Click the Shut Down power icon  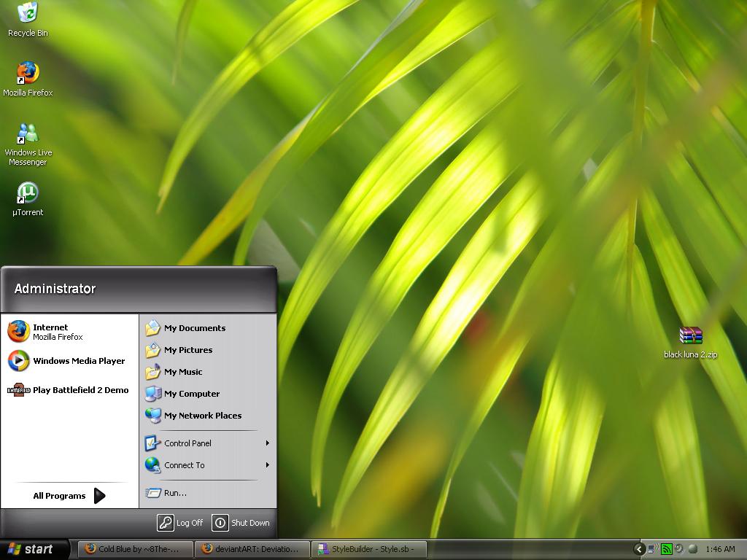point(220,522)
